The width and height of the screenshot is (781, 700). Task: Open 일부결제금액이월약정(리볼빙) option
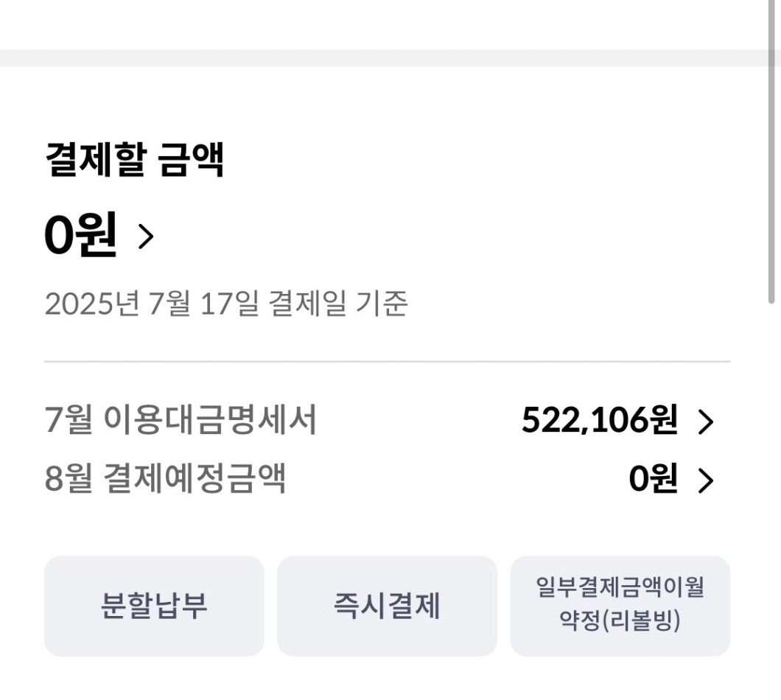click(x=620, y=606)
